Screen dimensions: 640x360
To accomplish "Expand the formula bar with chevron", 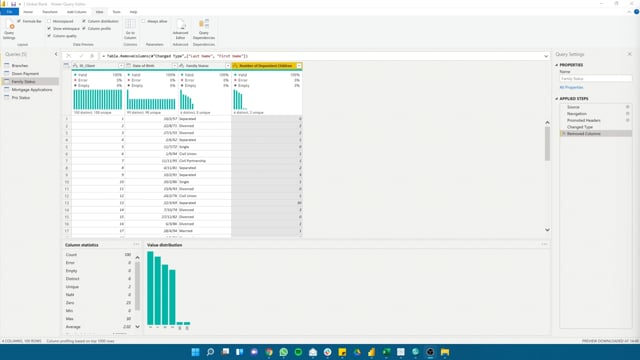I will (546, 56).
